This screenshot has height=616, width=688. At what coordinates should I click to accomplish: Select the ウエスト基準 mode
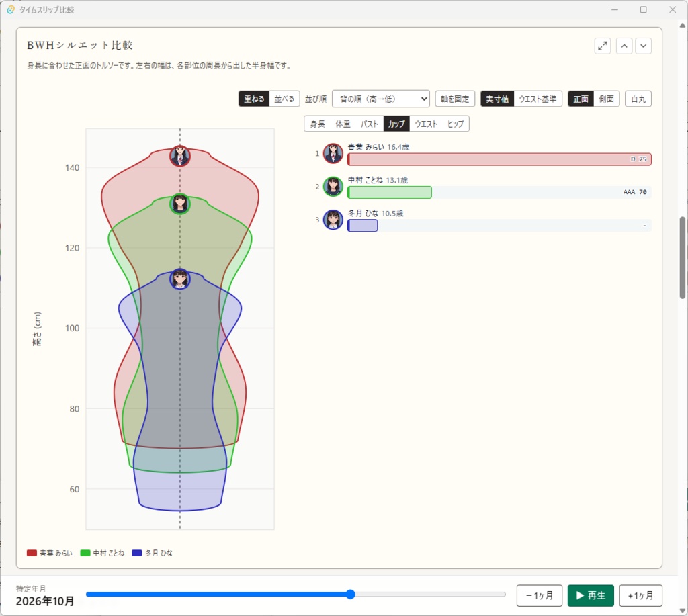click(x=537, y=99)
